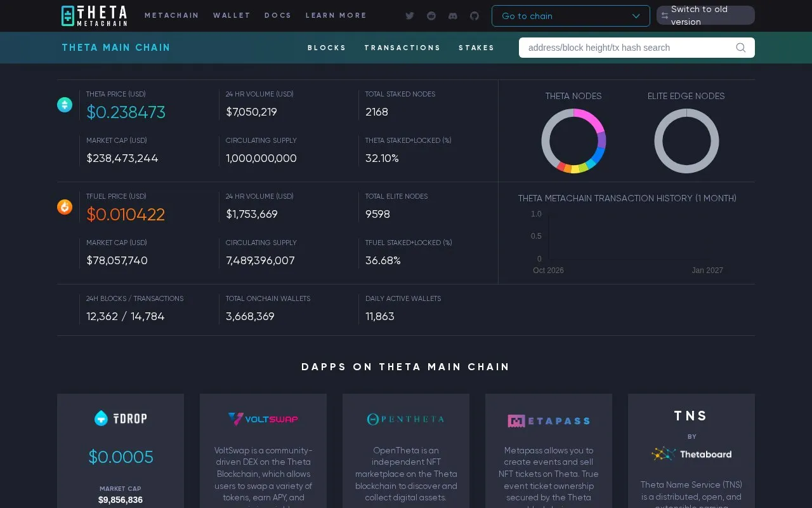Click the TDROP logo
The height and width of the screenshot is (508, 812).
(x=121, y=418)
